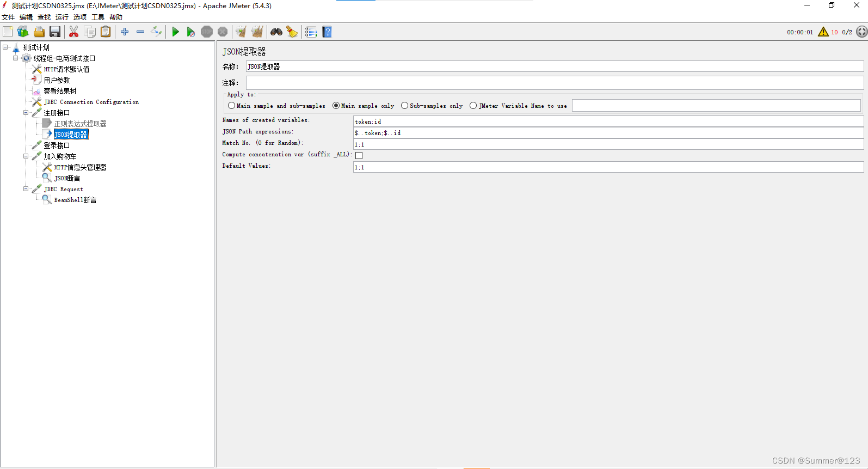The width and height of the screenshot is (868, 469).
Task: Select 察看结果树 tree item
Action: tap(60, 91)
